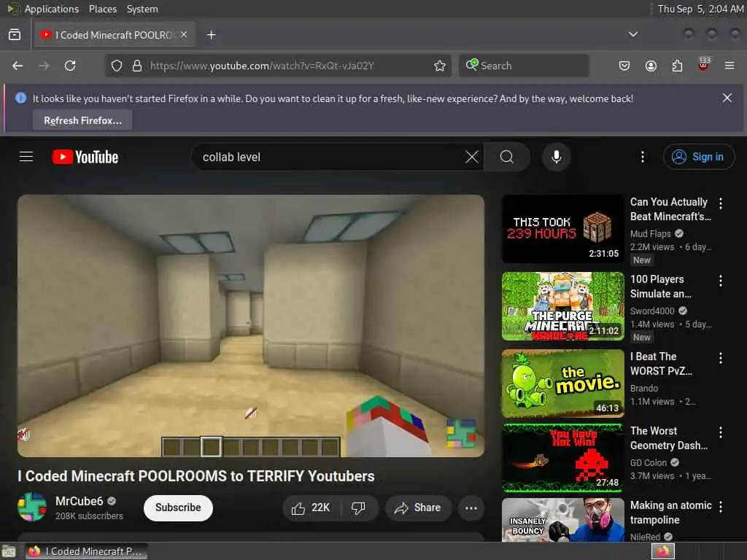
Task: Click the Sign in button
Action: coord(698,157)
